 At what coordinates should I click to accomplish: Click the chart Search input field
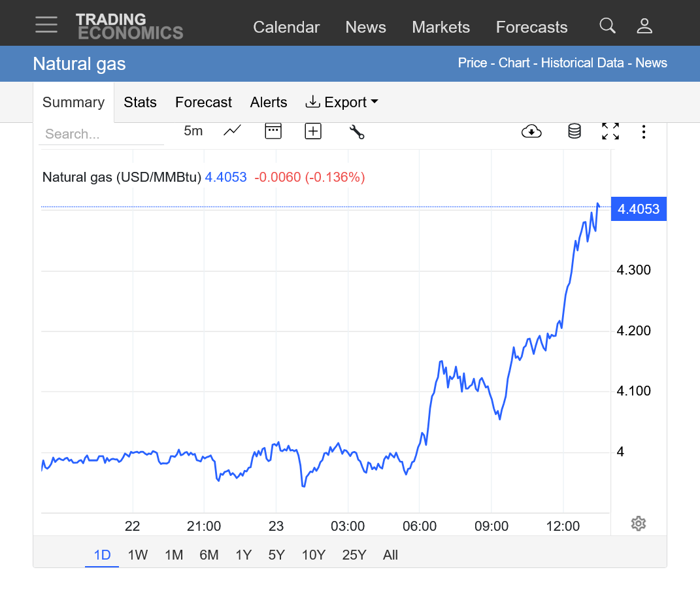[x=101, y=134]
